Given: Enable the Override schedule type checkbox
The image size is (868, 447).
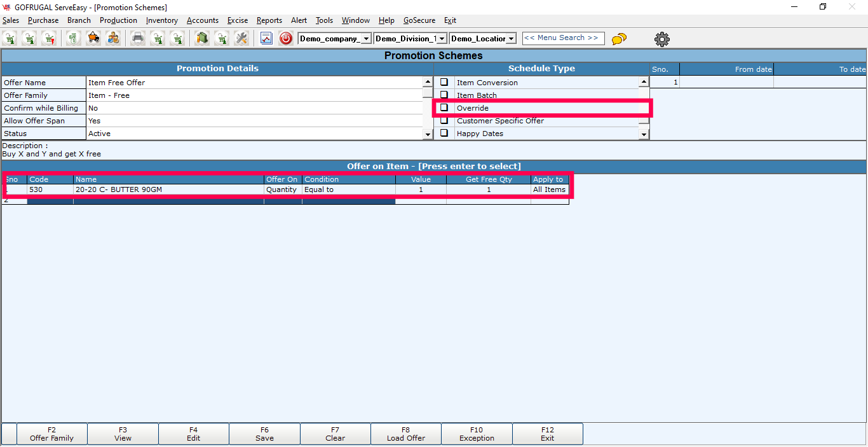Looking at the screenshot, I should (x=444, y=107).
